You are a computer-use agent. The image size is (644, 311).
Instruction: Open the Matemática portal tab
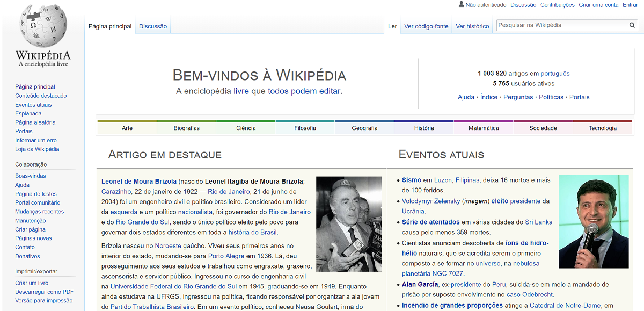pyautogui.click(x=484, y=128)
